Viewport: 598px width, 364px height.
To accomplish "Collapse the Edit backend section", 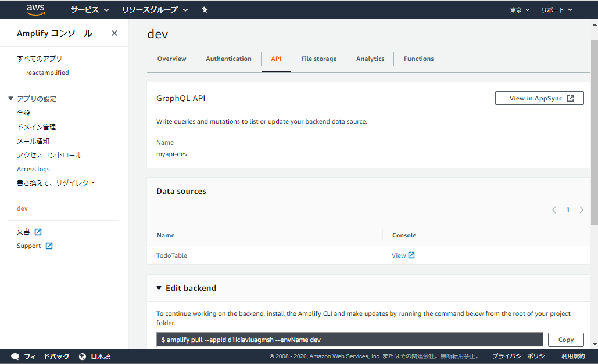I will tap(159, 288).
